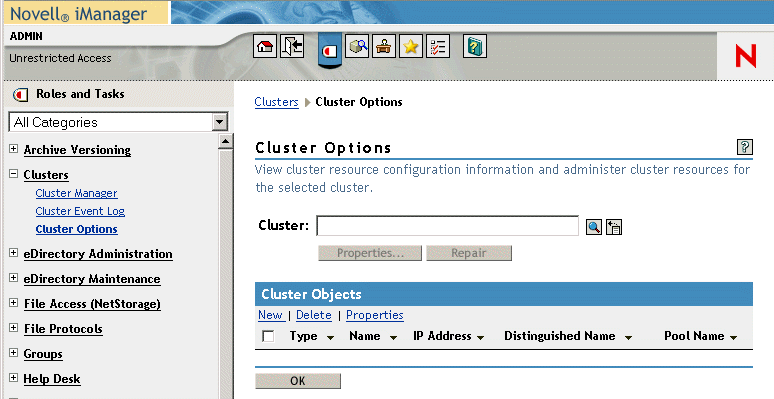Click the Novell N logo

click(x=745, y=56)
